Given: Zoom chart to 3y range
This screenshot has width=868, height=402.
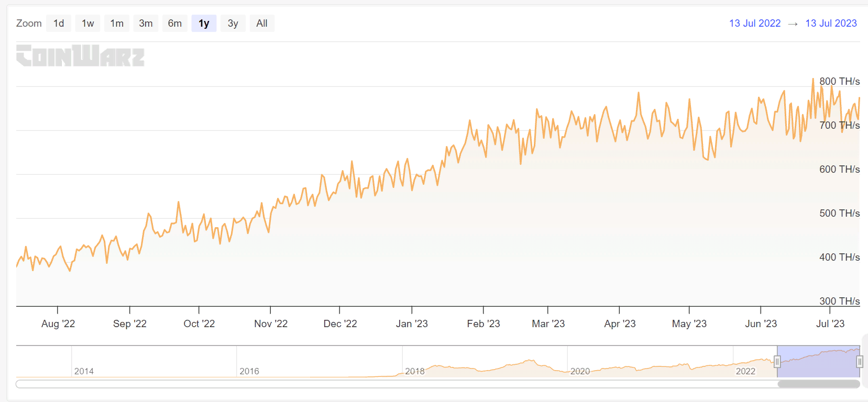Looking at the screenshot, I should (233, 24).
